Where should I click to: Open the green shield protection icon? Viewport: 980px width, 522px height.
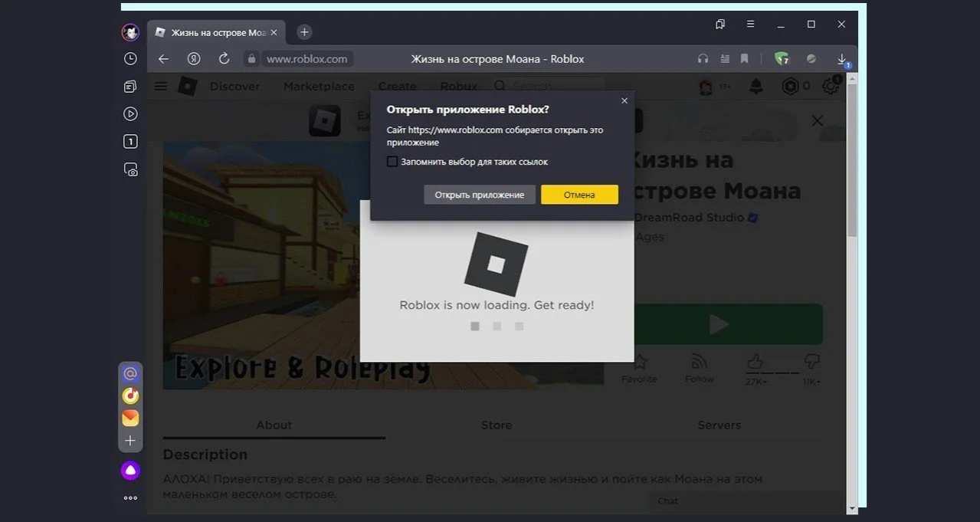coord(782,59)
